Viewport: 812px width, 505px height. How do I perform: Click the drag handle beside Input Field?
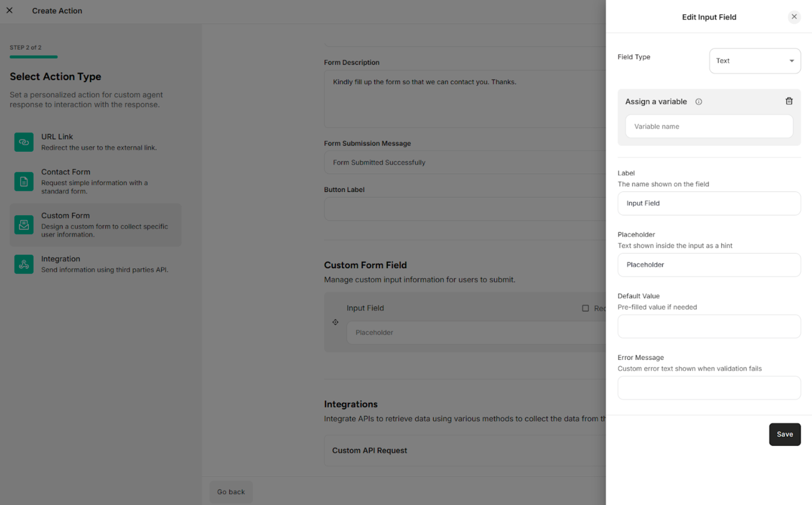pos(335,322)
